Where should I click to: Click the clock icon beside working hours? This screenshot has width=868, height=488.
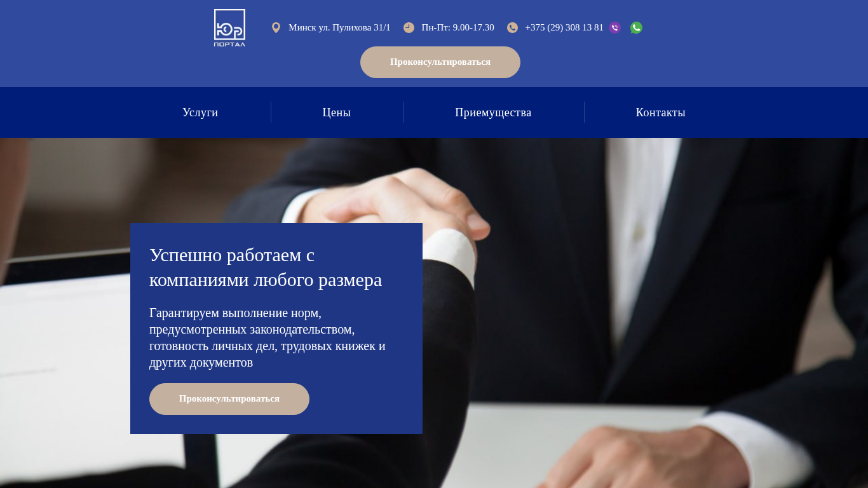click(x=409, y=27)
